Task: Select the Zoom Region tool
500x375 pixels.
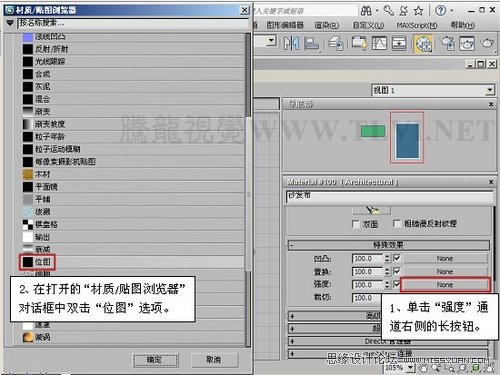Action: click(450, 368)
